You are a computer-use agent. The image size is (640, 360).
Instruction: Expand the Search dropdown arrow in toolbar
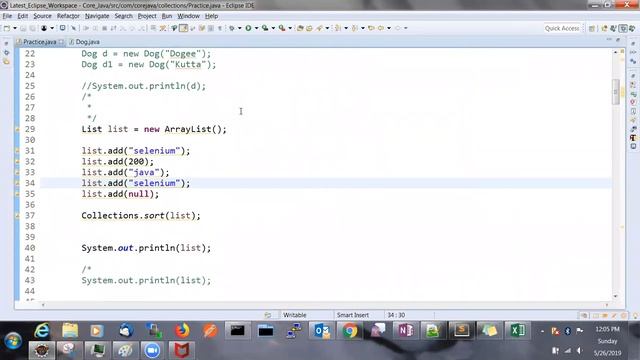[327, 28]
